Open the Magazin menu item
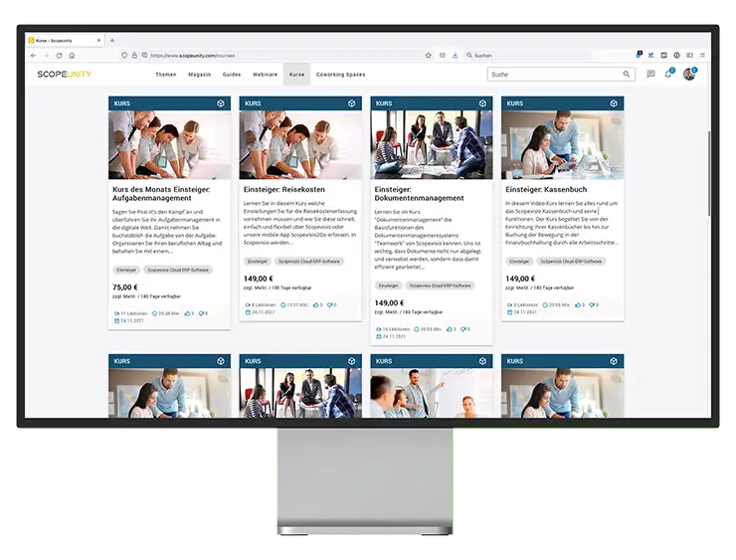 [x=200, y=75]
